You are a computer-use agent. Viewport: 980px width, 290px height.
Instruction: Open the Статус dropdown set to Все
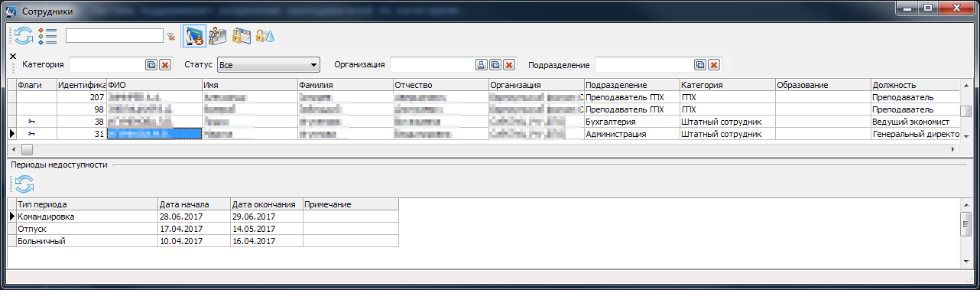pos(268,65)
